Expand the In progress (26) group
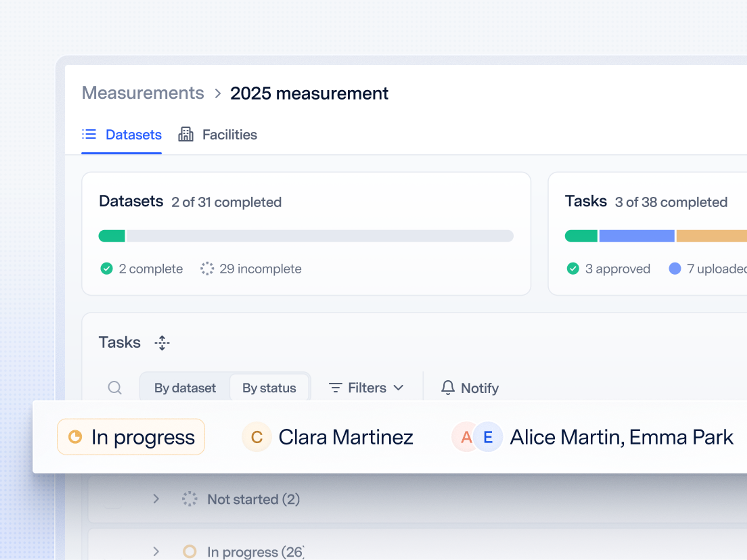The height and width of the screenshot is (560, 747). [x=156, y=552]
